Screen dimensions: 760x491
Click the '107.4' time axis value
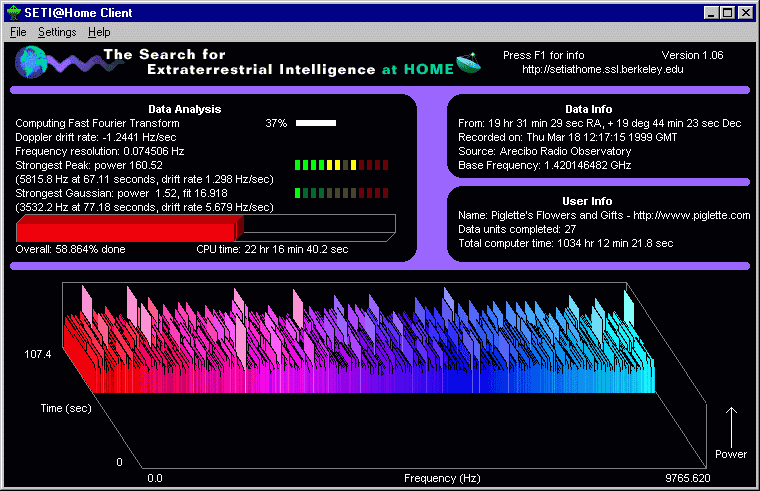point(38,354)
